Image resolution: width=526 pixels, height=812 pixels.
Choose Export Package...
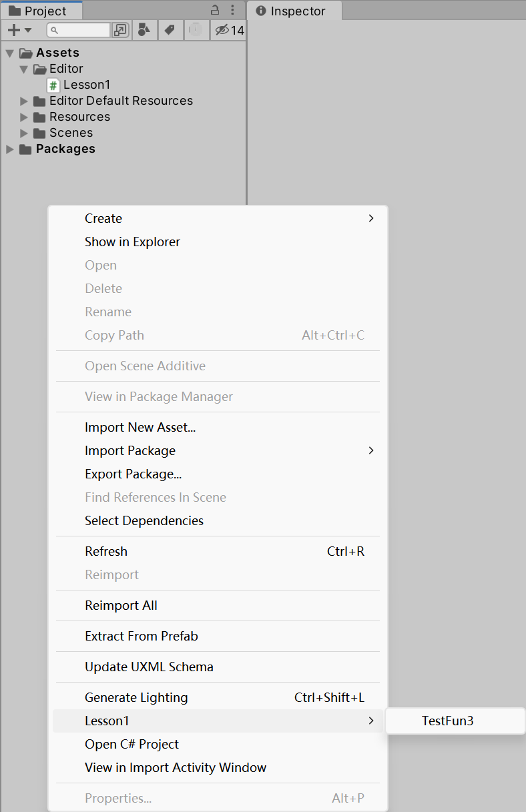coord(218,474)
